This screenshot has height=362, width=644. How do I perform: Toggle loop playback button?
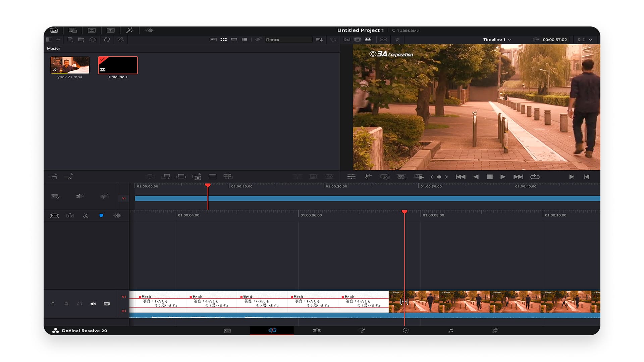(x=535, y=177)
